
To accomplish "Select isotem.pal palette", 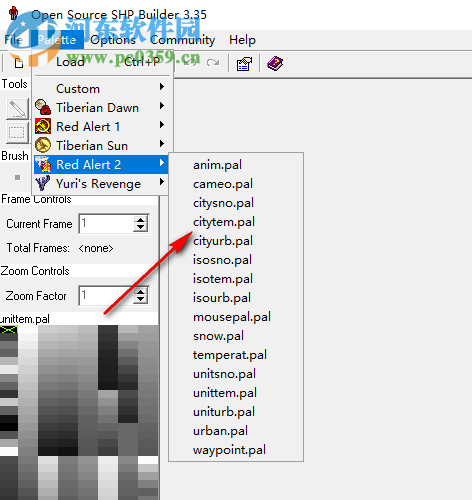I will click(236, 279).
